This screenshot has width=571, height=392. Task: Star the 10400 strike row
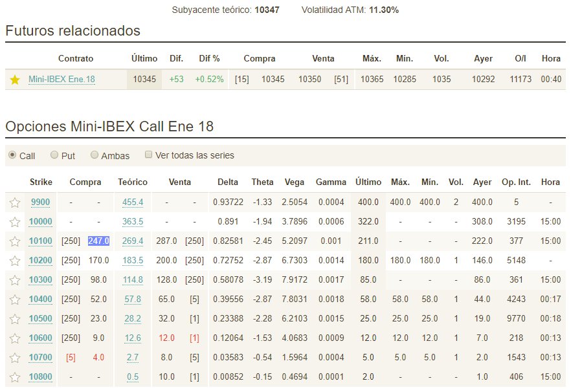pos(14,299)
